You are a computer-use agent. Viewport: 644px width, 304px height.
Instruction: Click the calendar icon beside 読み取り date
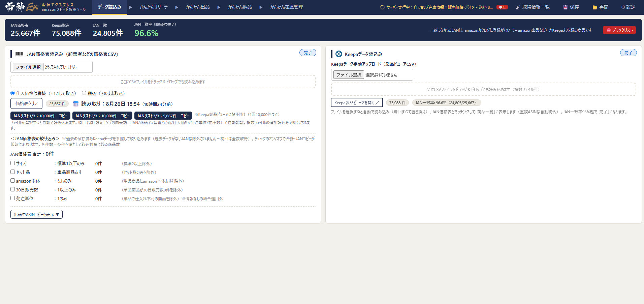(x=76, y=104)
